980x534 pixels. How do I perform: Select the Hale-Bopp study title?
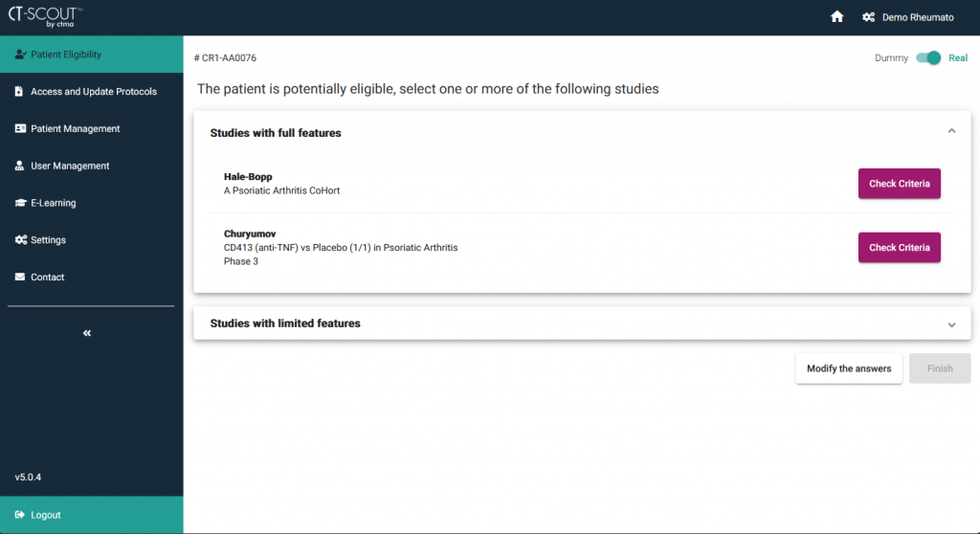tap(248, 177)
